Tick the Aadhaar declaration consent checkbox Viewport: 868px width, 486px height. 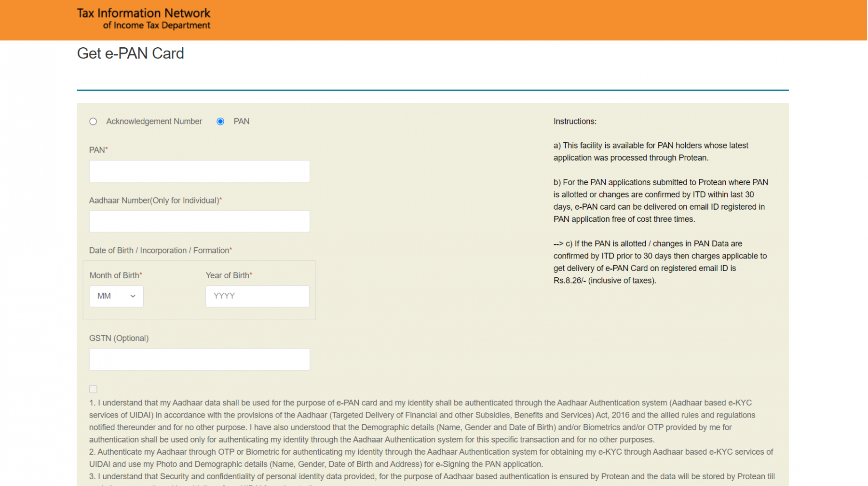pyautogui.click(x=93, y=389)
